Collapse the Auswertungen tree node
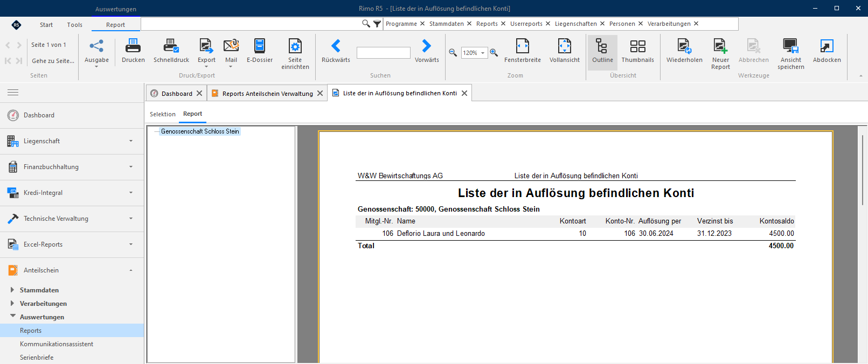The image size is (868, 364). click(x=12, y=317)
